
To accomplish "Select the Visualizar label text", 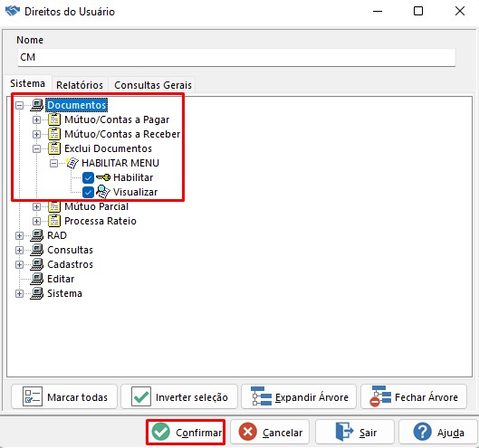I will pyautogui.click(x=135, y=192).
